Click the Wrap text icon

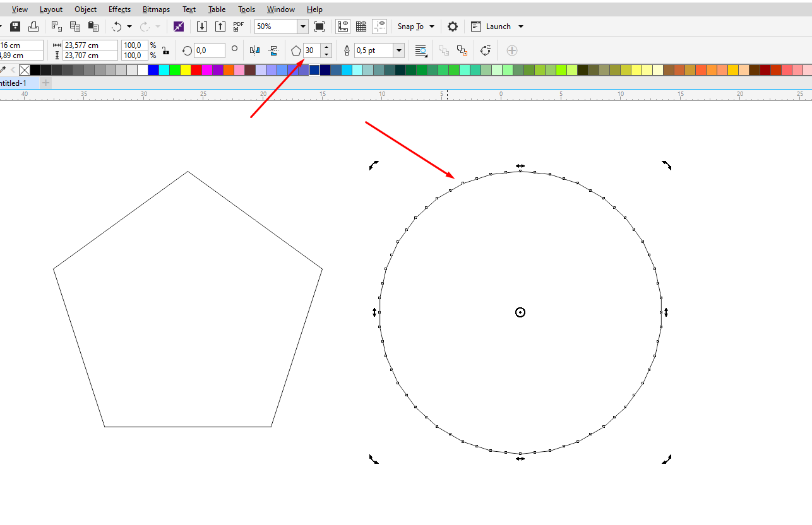(x=421, y=50)
